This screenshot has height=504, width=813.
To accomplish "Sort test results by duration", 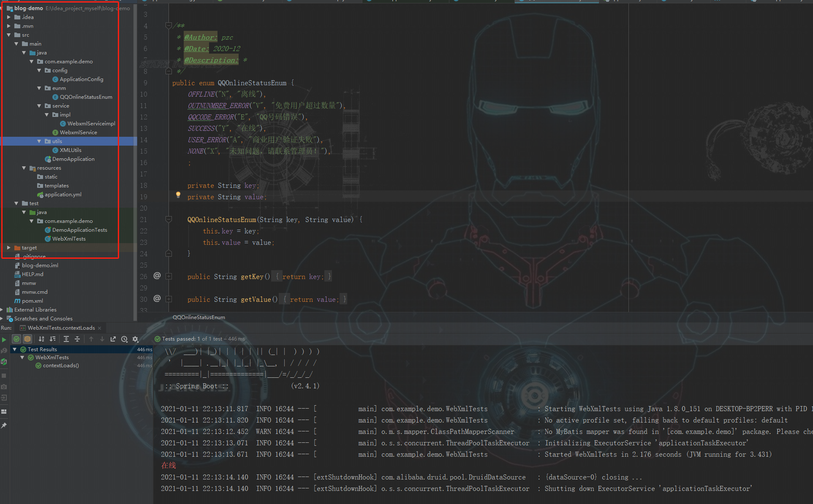I will point(52,339).
